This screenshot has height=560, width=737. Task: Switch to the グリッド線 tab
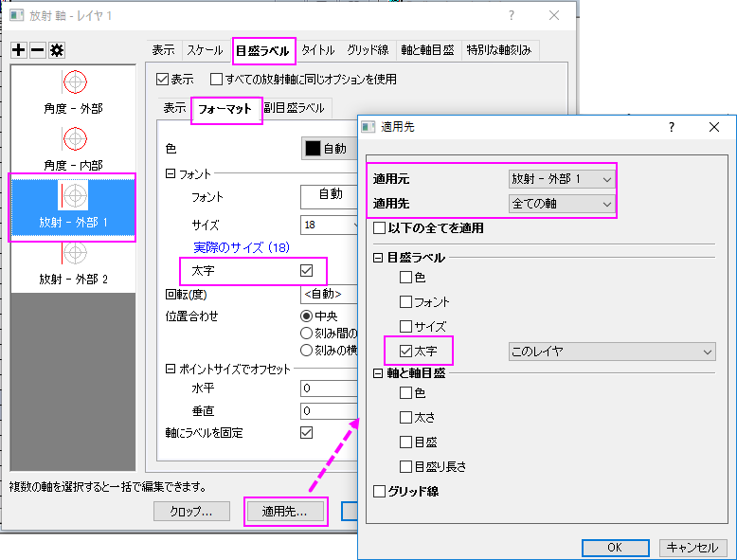click(368, 50)
